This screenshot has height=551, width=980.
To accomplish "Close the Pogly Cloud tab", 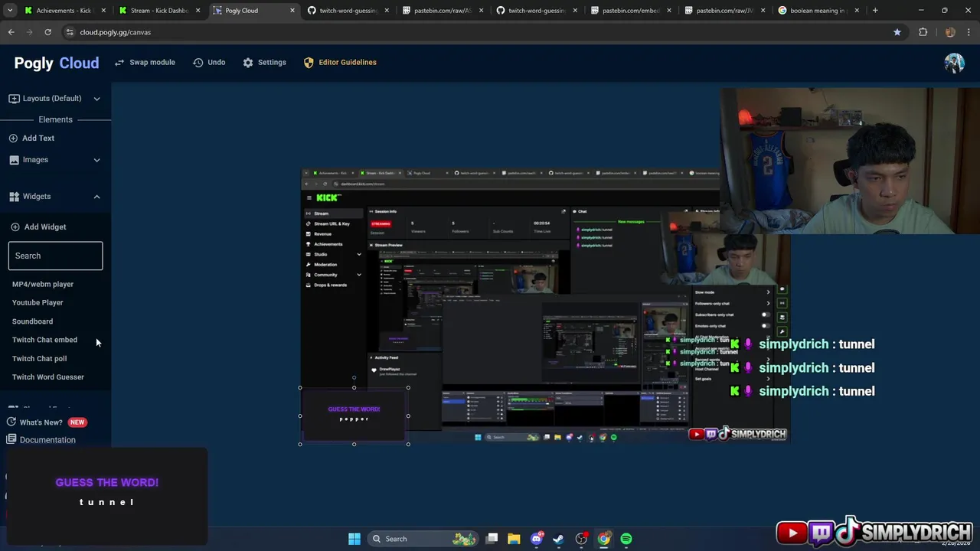I will 292,11.
